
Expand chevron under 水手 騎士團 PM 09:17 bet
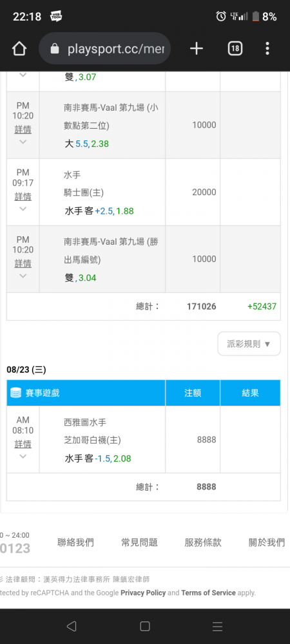(x=23, y=209)
